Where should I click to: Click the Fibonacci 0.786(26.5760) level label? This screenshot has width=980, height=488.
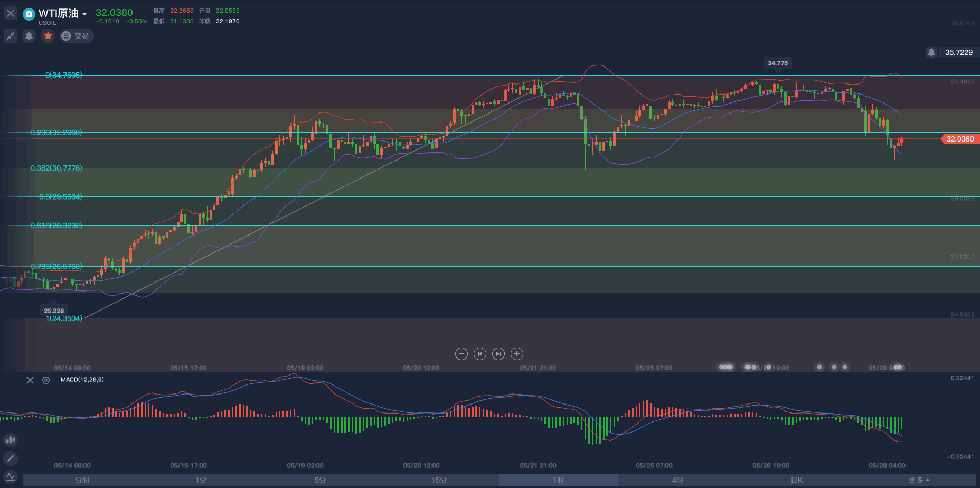click(x=56, y=266)
